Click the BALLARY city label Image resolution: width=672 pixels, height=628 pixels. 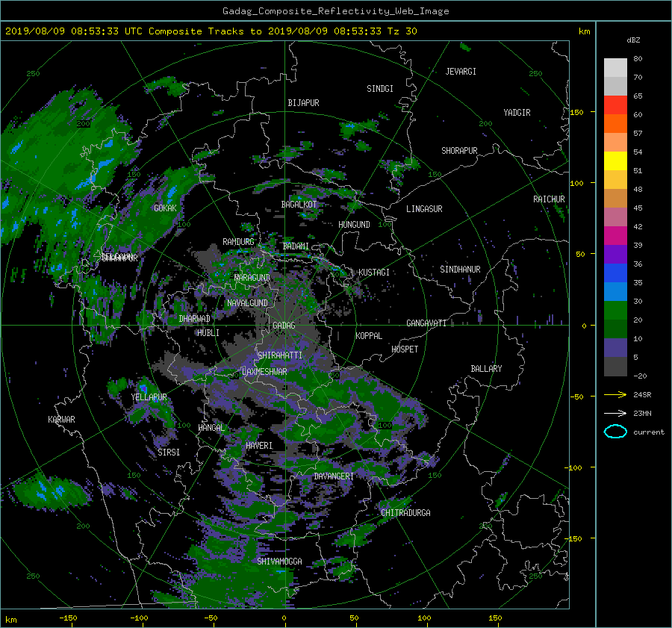(x=486, y=369)
